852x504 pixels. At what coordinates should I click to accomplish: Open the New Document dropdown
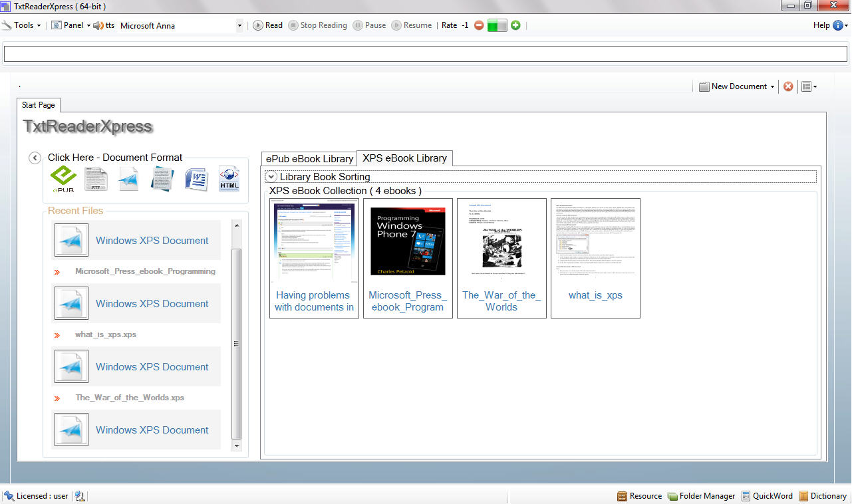(x=737, y=86)
